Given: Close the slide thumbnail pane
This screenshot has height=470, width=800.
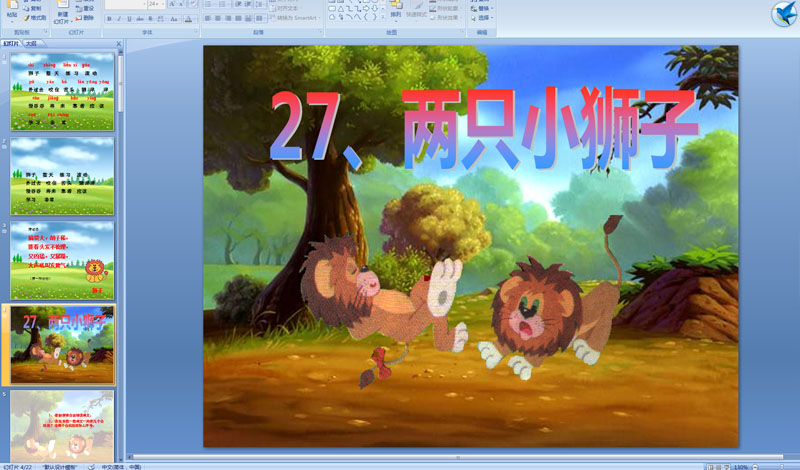Looking at the screenshot, I should tap(119, 44).
